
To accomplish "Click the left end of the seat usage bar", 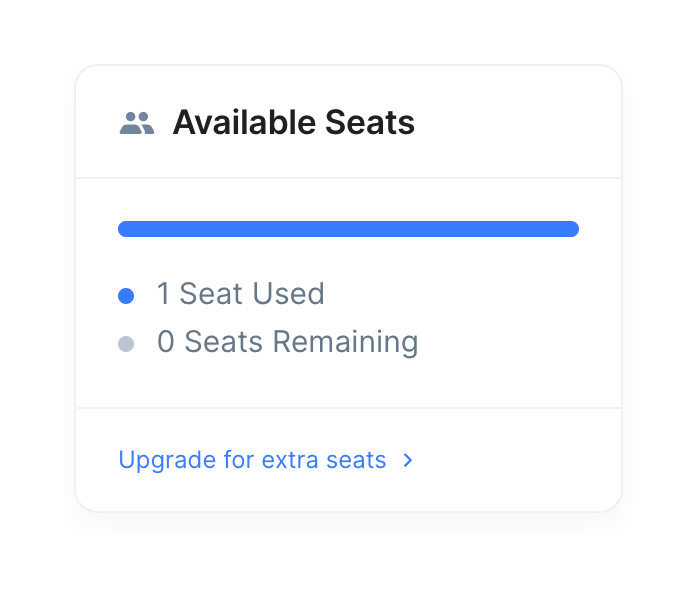I will (x=126, y=229).
